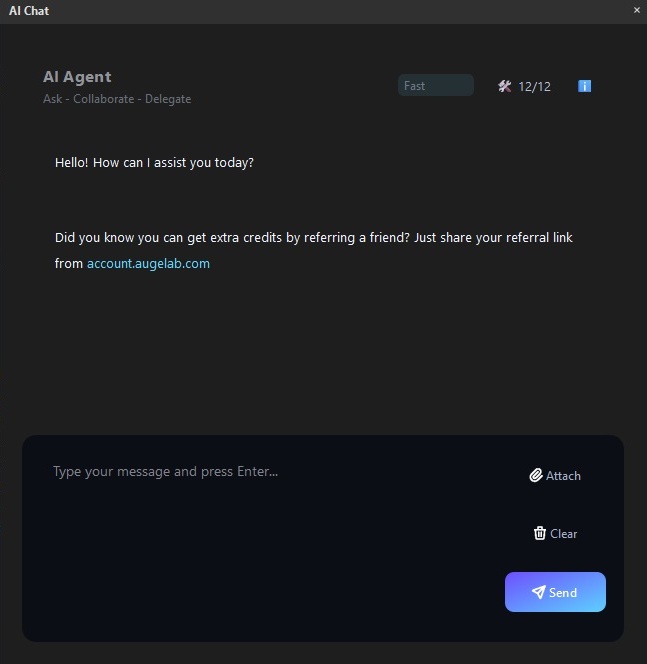Image resolution: width=647 pixels, height=664 pixels.
Task: Close the AI Chat window
Action: 637,10
